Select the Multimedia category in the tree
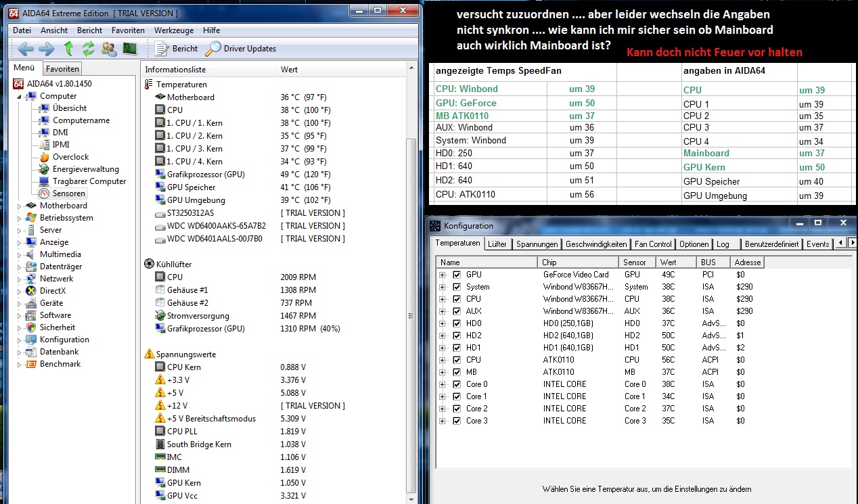 [x=60, y=254]
